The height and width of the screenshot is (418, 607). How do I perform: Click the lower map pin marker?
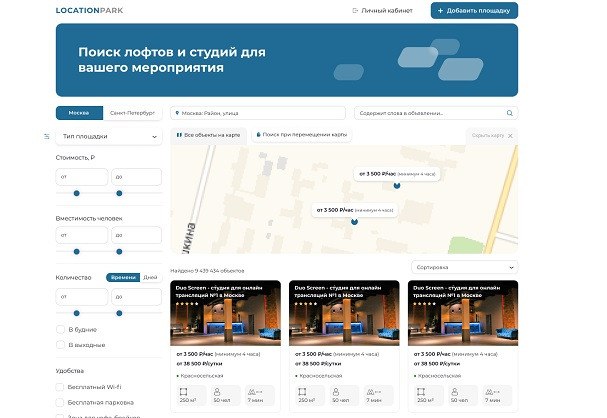click(354, 222)
